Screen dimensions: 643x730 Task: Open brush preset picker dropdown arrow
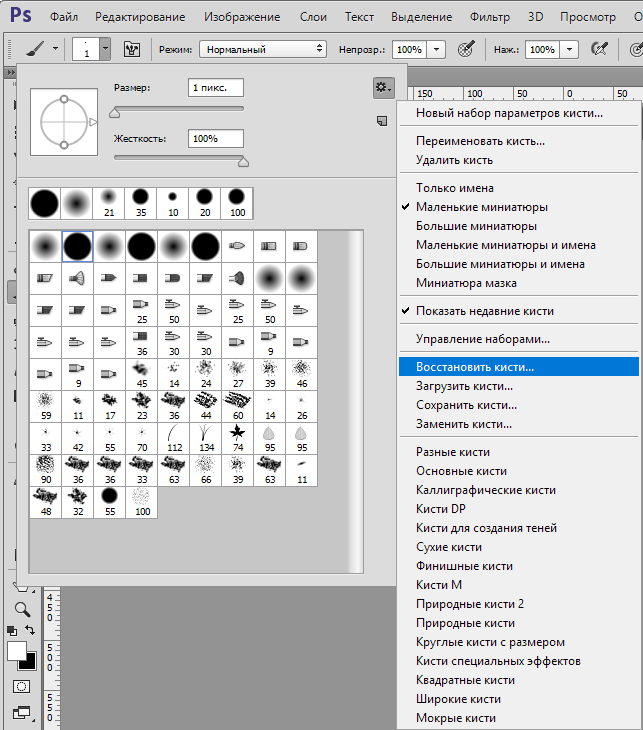click(x=105, y=48)
